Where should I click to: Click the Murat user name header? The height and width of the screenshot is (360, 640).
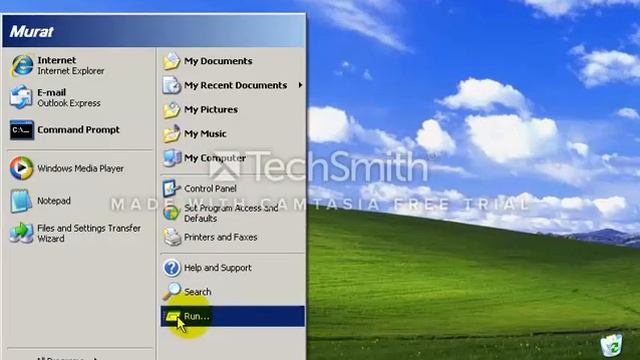click(31, 31)
